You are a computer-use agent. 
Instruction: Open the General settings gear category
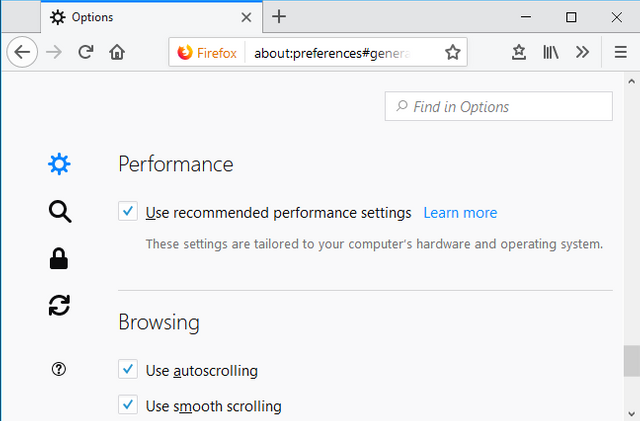(x=60, y=164)
